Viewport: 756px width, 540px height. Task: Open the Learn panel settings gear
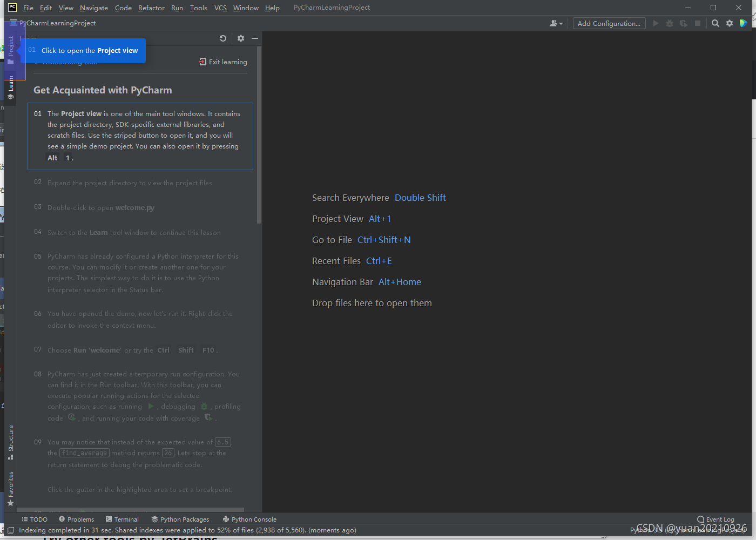click(x=240, y=38)
